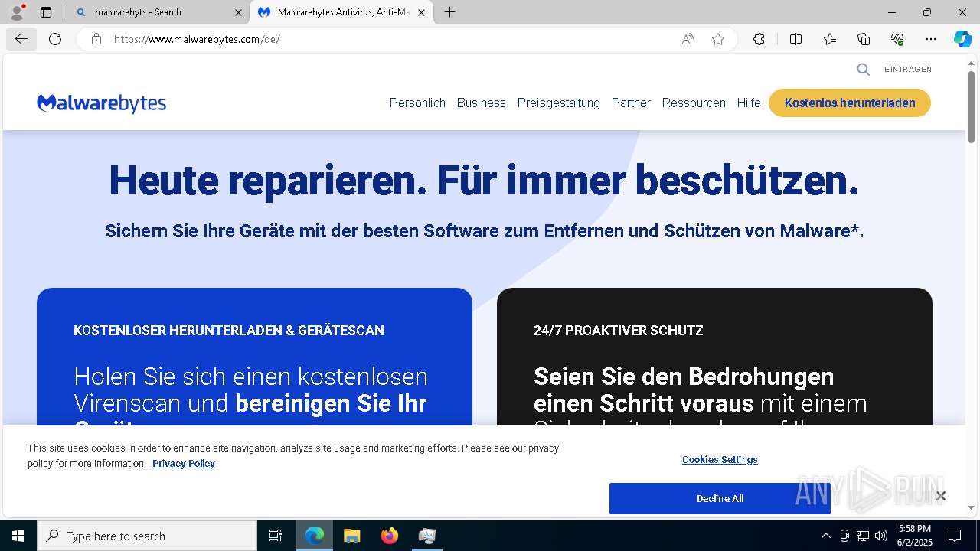980x551 pixels.
Task: Open the Split screen icon
Action: (x=795, y=39)
